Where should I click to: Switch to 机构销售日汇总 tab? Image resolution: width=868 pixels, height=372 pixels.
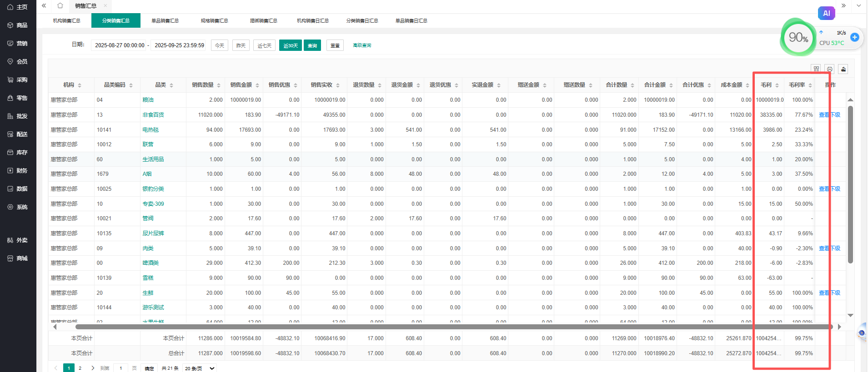(x=313, y=20)
